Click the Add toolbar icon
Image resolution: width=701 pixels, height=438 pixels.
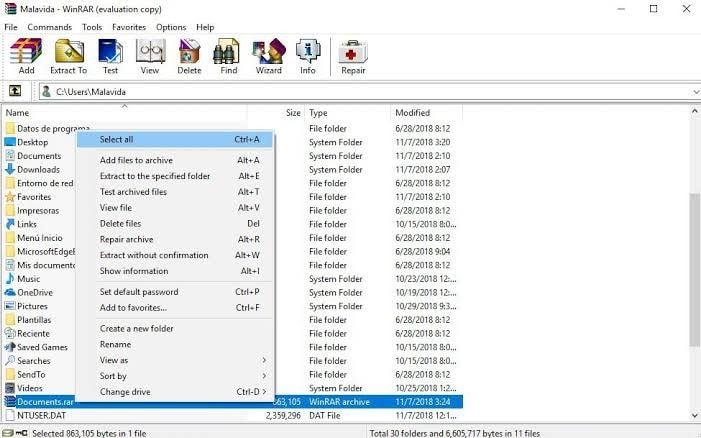pyautogui.click(x=26, y=51)
